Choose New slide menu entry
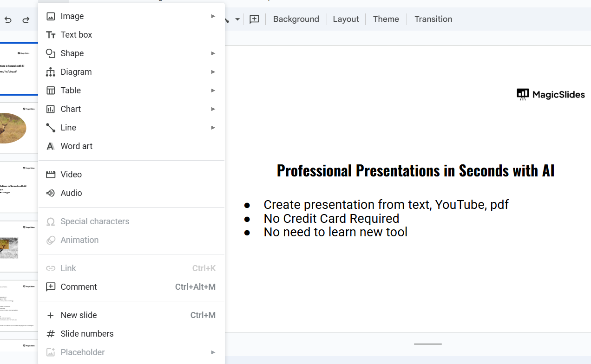This screenshot has height=364, width=591. coord(79,315)
